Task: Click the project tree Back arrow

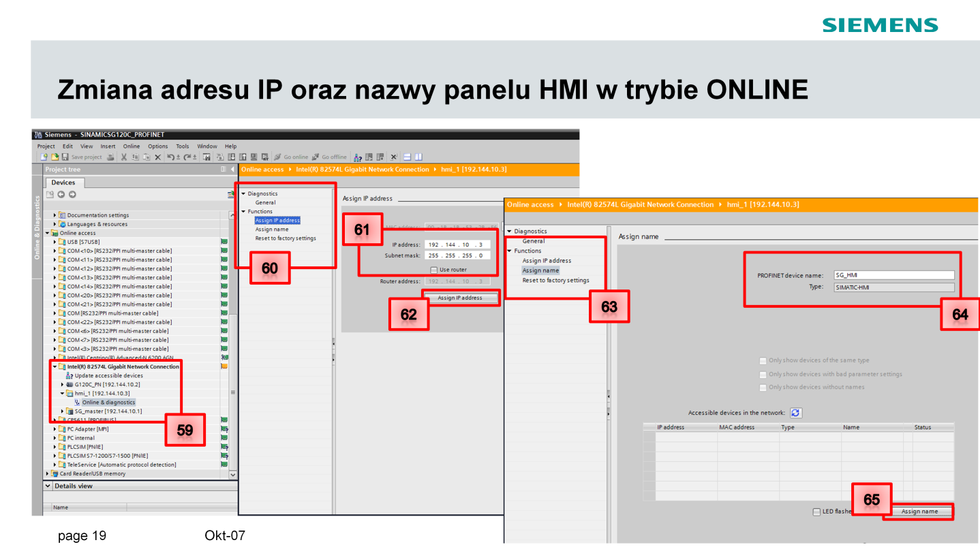Action: click(x=61, y=194)
